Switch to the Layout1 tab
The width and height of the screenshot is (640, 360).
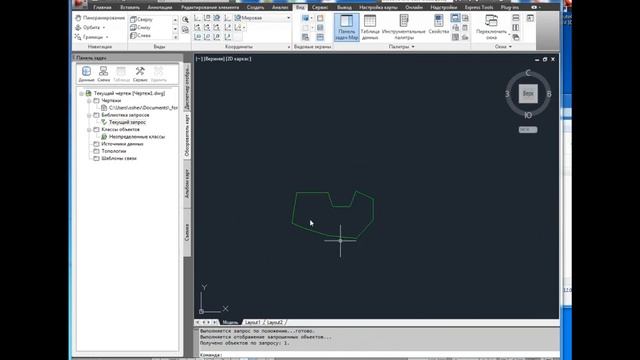[x=252, y=322]
